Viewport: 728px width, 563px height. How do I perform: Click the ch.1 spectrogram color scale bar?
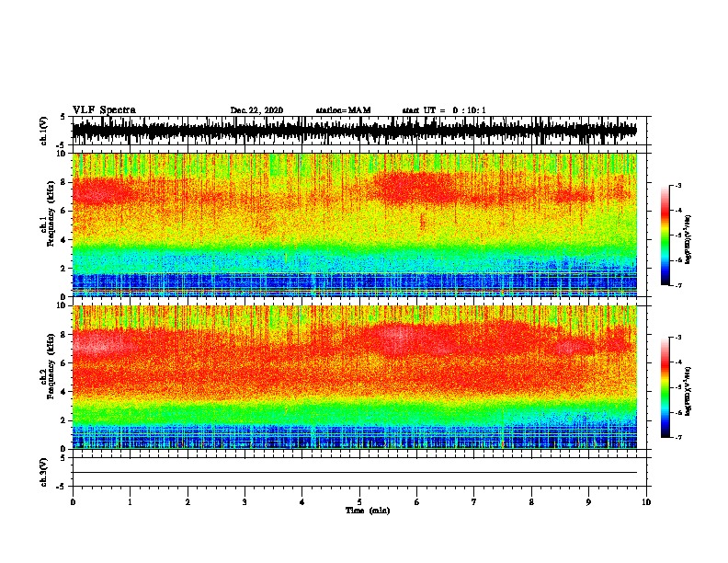pos(665,236)
